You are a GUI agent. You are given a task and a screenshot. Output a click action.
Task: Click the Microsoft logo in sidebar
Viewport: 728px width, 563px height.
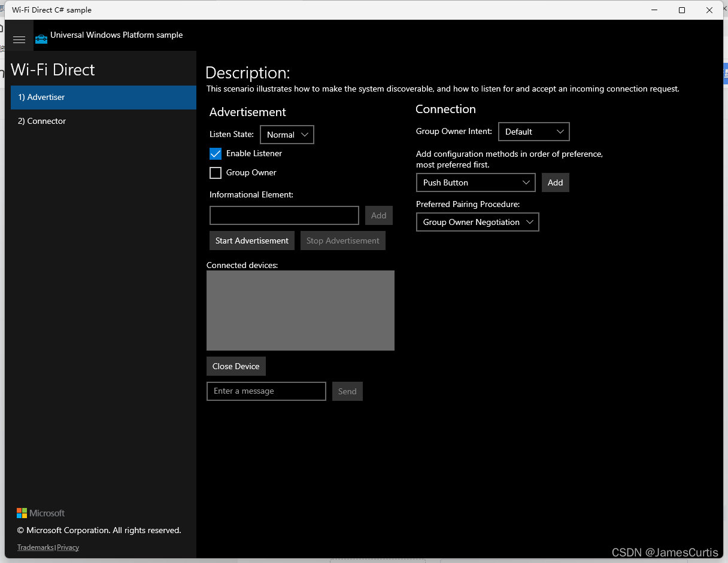tap(41, 513)
